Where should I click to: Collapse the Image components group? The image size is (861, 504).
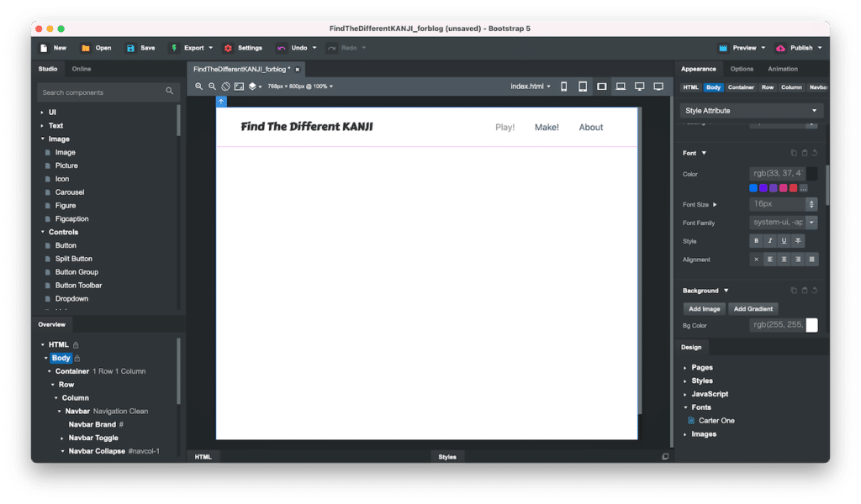(x=42, y=139)
